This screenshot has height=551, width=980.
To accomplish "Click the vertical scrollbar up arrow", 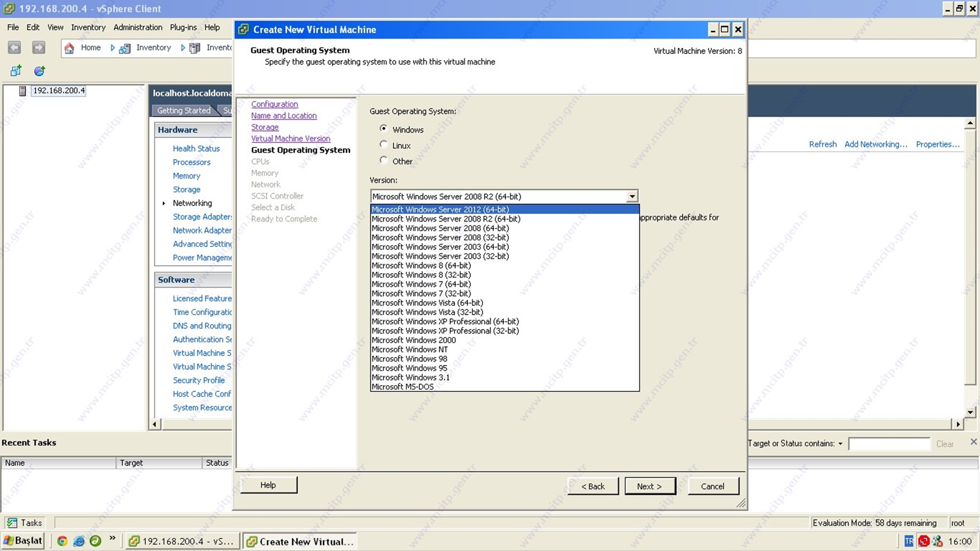I will [x=970, y=123].
